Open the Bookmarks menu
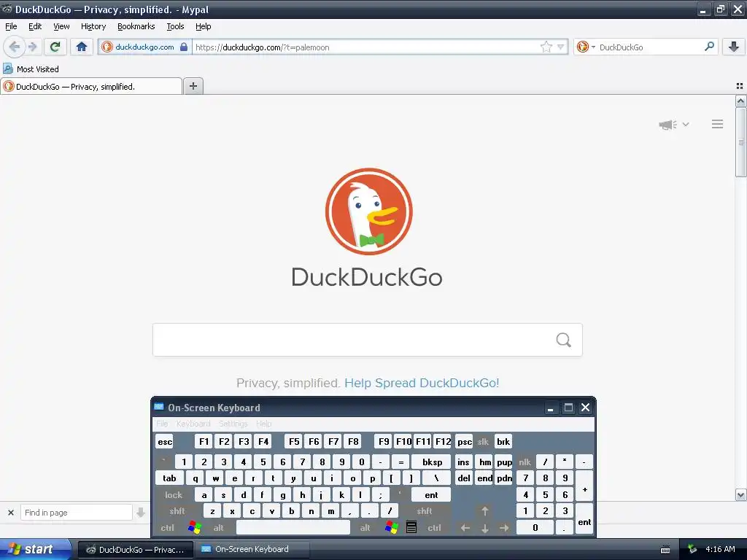Screen dimensions: 747x560 pos(136,26)
